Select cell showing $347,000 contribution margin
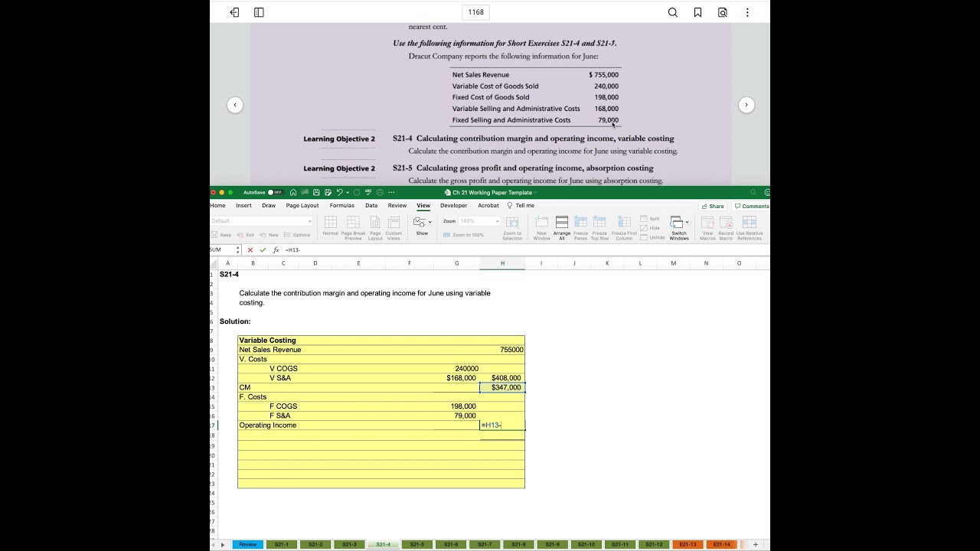Screen dimensions: 980x551 click(502, 387)
